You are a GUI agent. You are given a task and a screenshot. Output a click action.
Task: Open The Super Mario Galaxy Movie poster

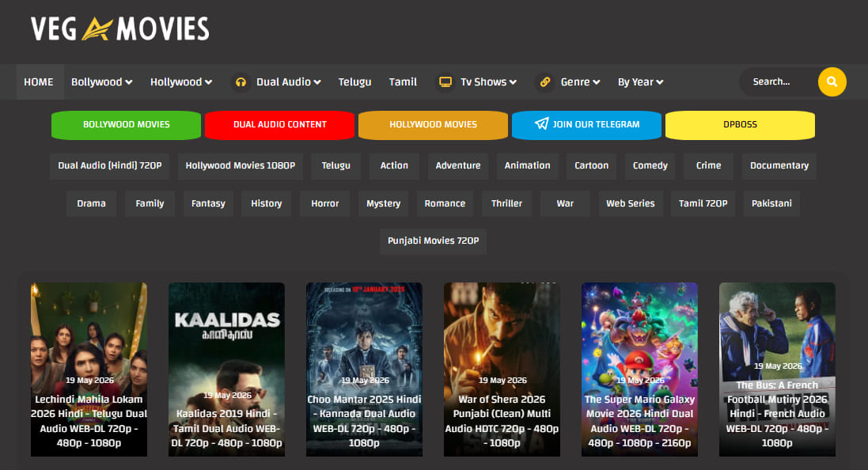[x=639, y=370]
